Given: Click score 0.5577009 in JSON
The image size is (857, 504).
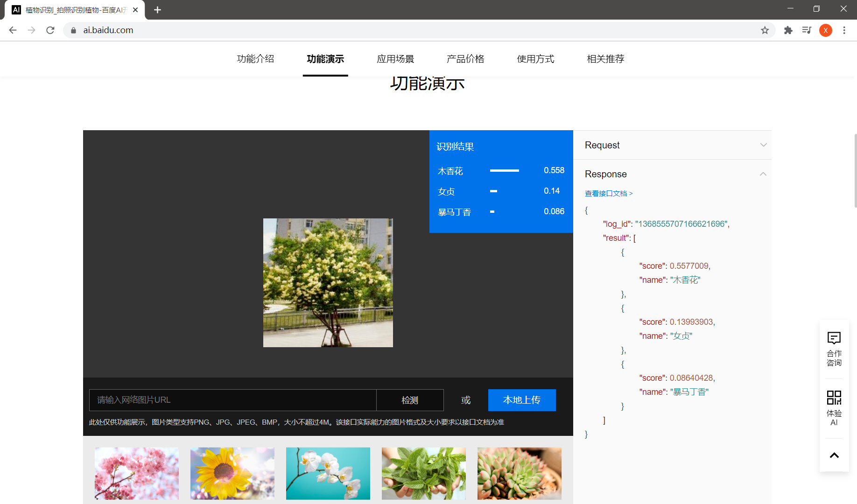Looking at the screenshot, I should [689, 266].
